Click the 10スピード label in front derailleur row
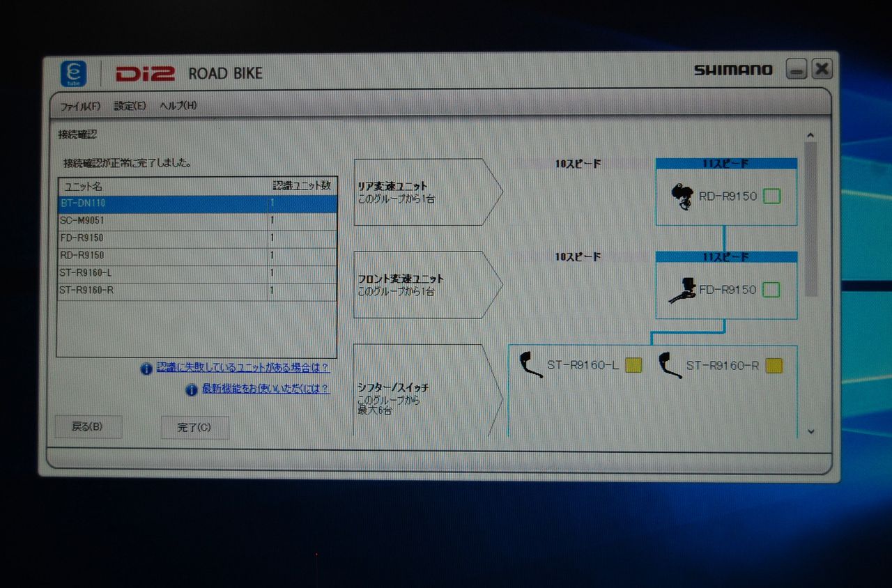 pos(578,257)
